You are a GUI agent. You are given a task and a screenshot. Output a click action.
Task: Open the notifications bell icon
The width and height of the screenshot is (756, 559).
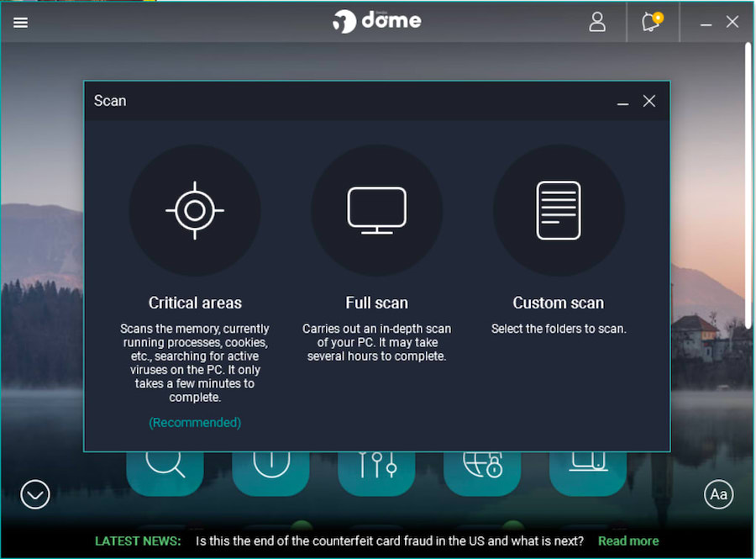[x=652, y=22]
